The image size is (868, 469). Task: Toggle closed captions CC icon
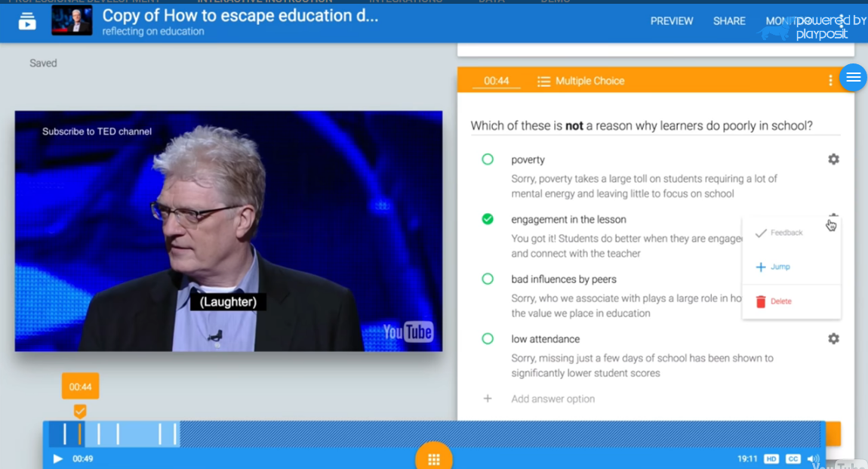[x=793, y=459]
